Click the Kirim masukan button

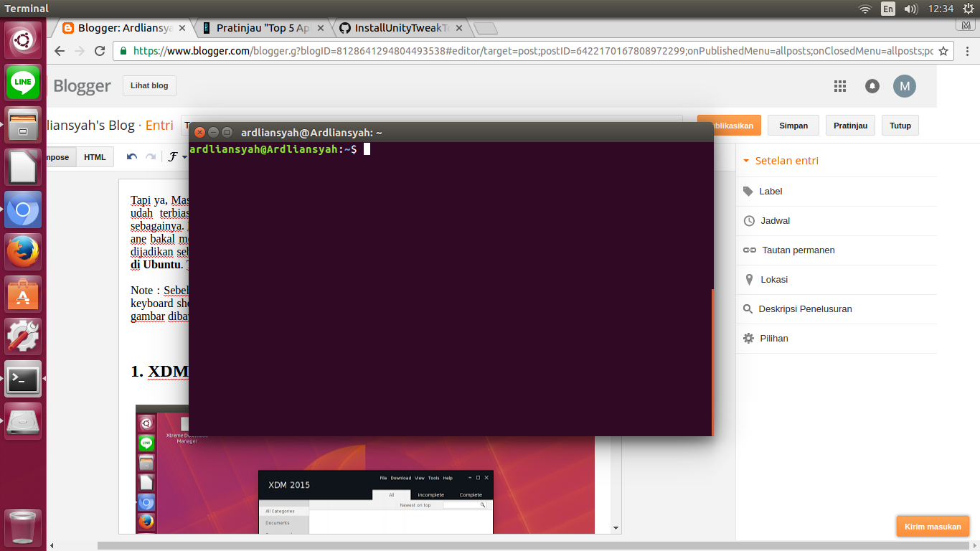click(x=933, y=526)
